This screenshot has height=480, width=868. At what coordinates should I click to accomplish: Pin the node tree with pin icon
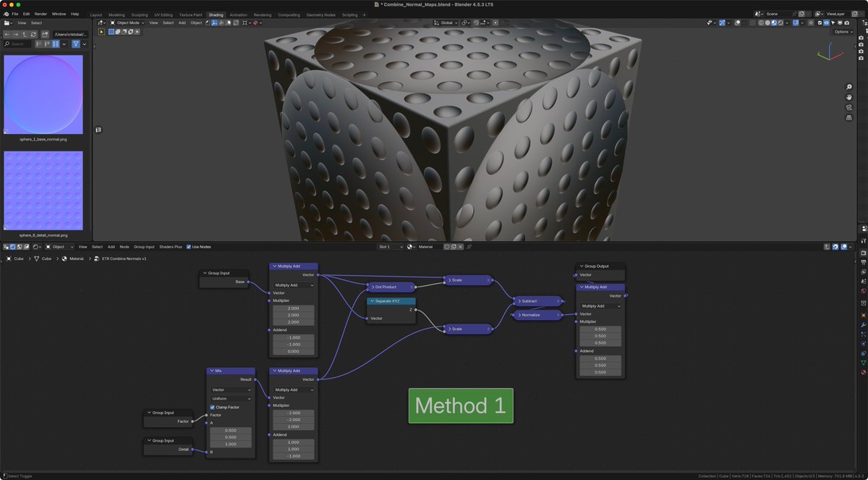tap(469, 247)
